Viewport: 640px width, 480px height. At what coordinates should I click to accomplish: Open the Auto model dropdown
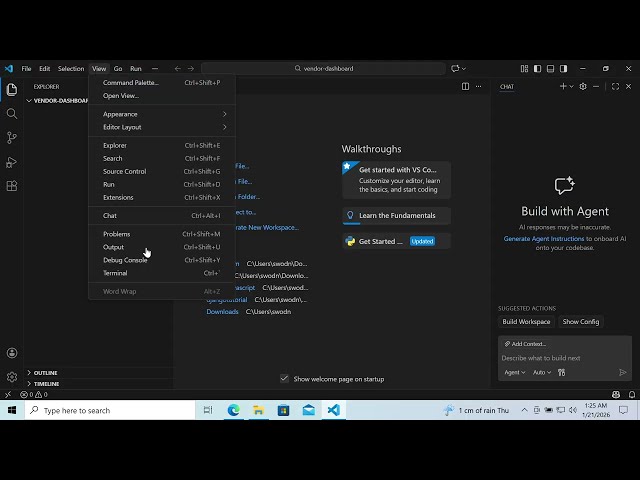tap(542, 372)
